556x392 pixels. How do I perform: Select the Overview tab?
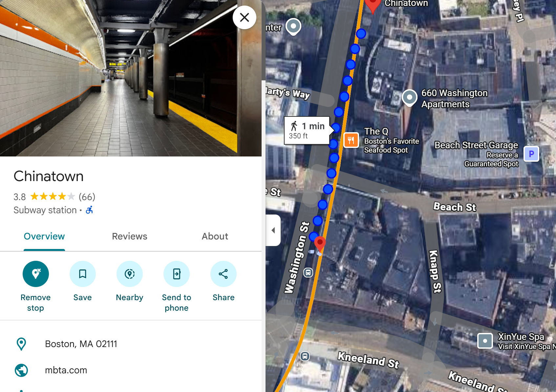pyautogui.click(x=44, y=236)
